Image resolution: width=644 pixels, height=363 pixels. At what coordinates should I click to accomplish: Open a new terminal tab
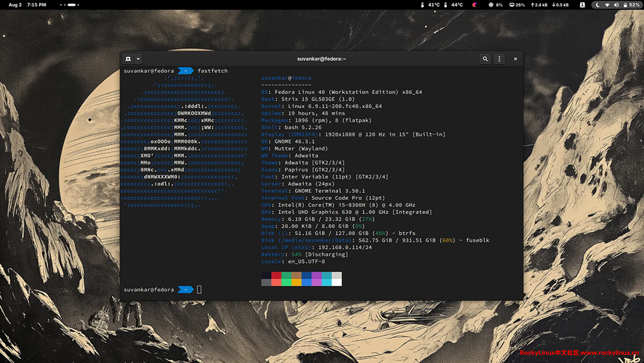128,59
